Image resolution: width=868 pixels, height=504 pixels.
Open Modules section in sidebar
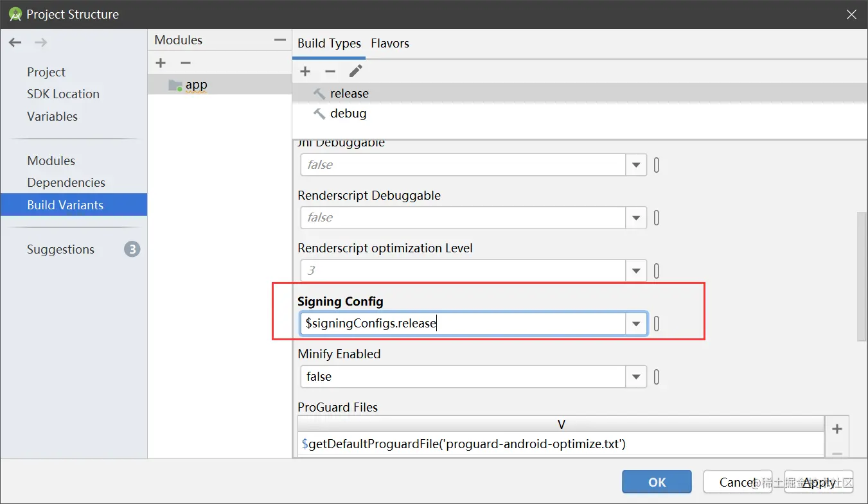click(51, 161)
